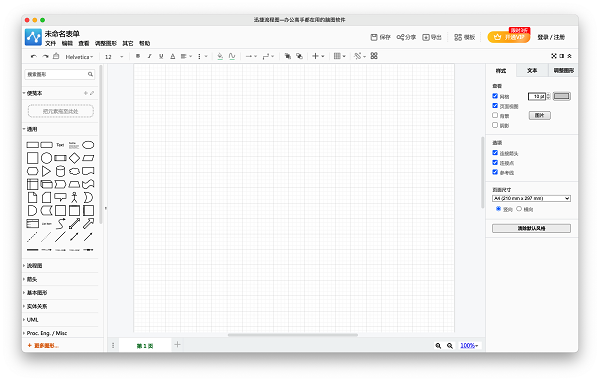Expand the UML shape category
The width and height of the screenshot is (600, 381).
pyautogui.click(x=33, y=320)
